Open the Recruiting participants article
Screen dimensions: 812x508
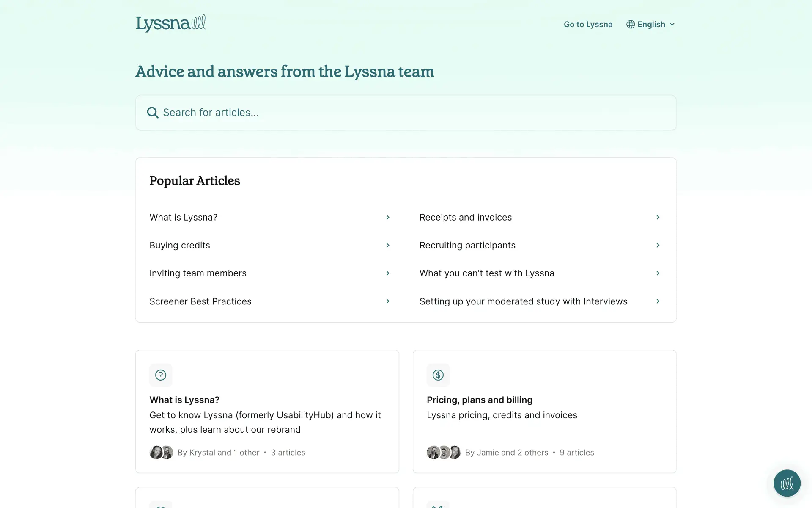467,246
